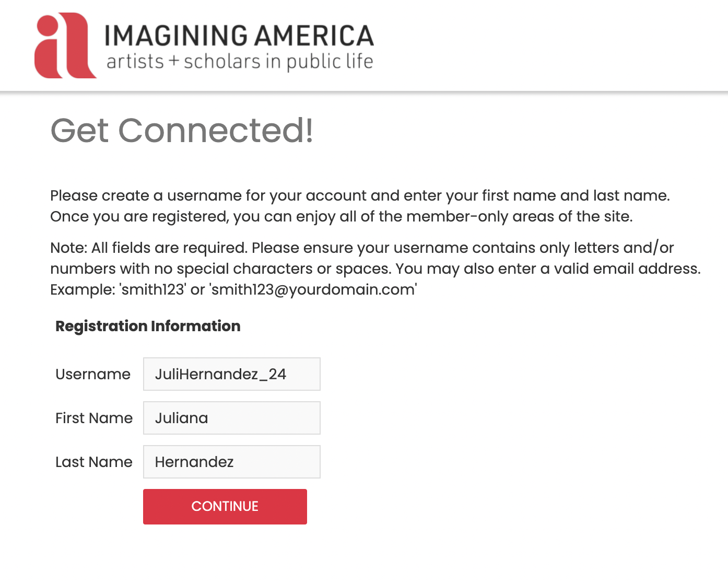
Task: Click the JuliHernandez_24 text in Username
Action: 220,374
